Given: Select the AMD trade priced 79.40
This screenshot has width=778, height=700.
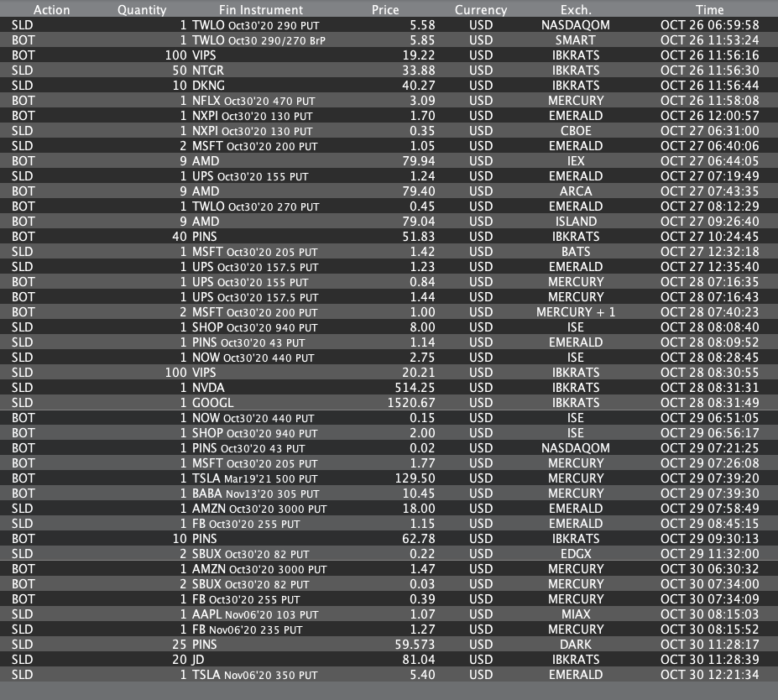Looking at the screenshot, I should click(x=389, y=191).
